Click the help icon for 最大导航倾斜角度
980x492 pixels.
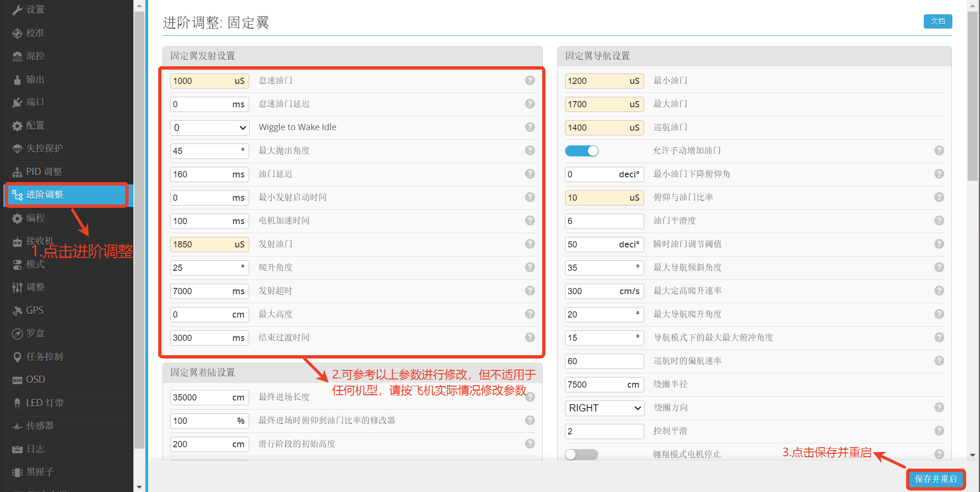[939, 267]
